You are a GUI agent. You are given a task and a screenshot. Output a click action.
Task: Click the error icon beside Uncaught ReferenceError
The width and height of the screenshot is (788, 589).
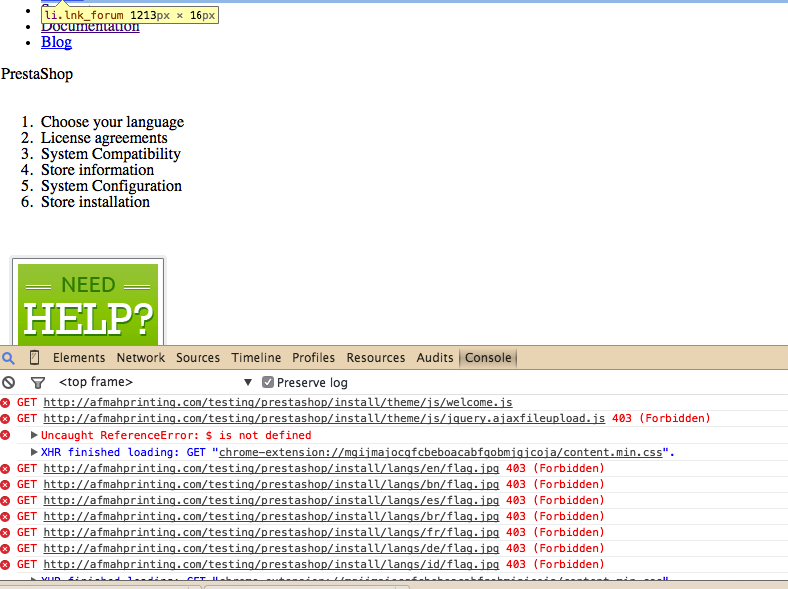[x=5, y=435]
